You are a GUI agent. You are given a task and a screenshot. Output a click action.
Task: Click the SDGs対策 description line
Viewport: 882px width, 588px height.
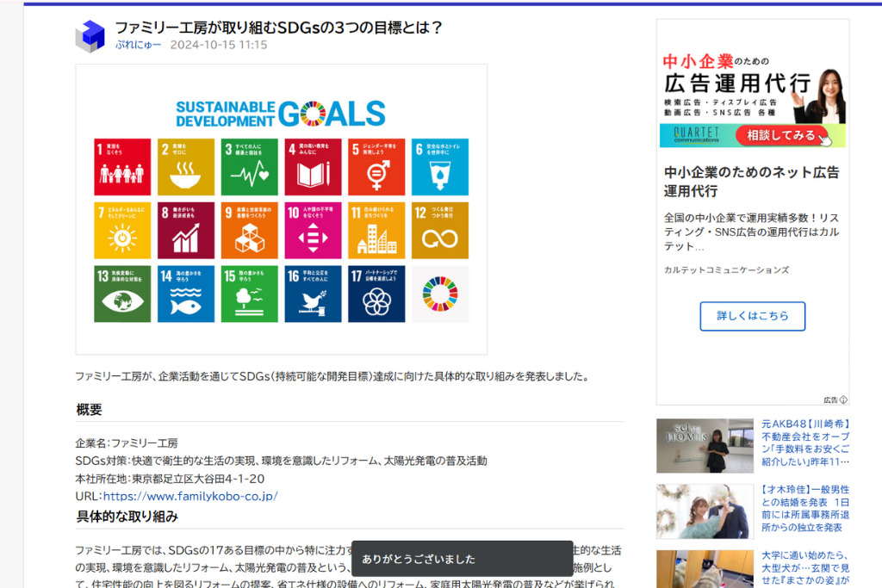pyautogui.click(x=282, y=461)
